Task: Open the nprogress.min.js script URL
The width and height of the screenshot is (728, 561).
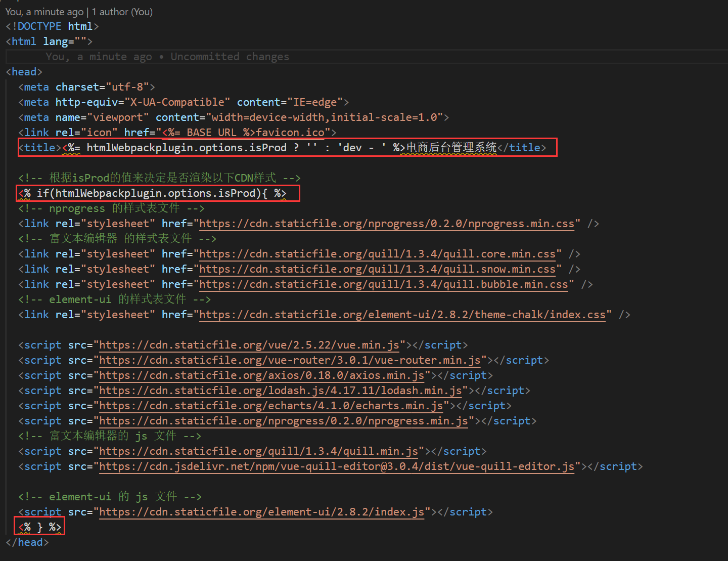Action: click(283, 421)
